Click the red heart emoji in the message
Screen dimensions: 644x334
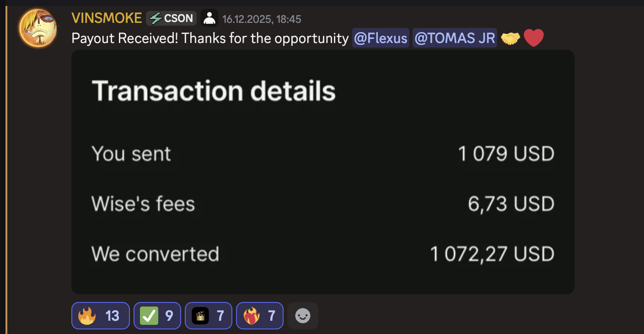click(533, 38)
